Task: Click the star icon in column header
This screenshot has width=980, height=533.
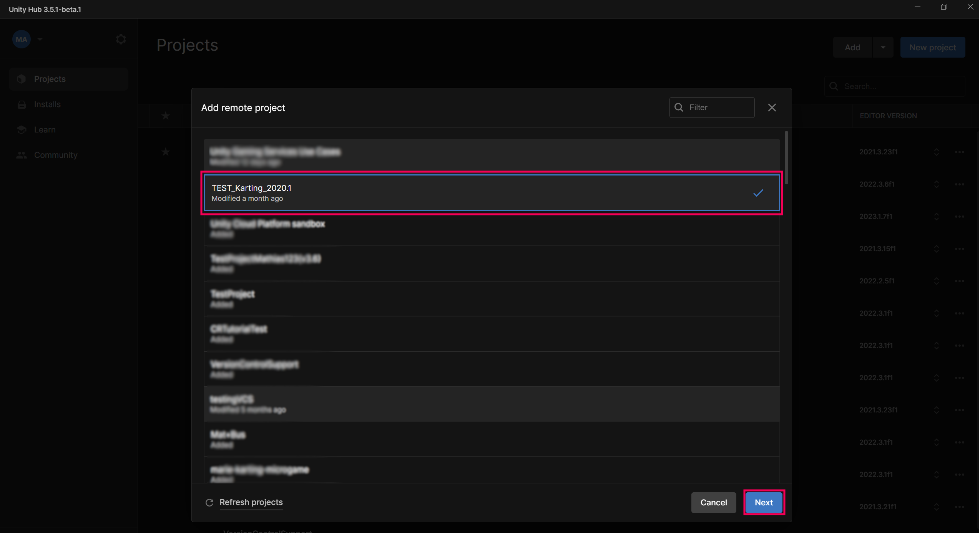Action: pos(166,116)
